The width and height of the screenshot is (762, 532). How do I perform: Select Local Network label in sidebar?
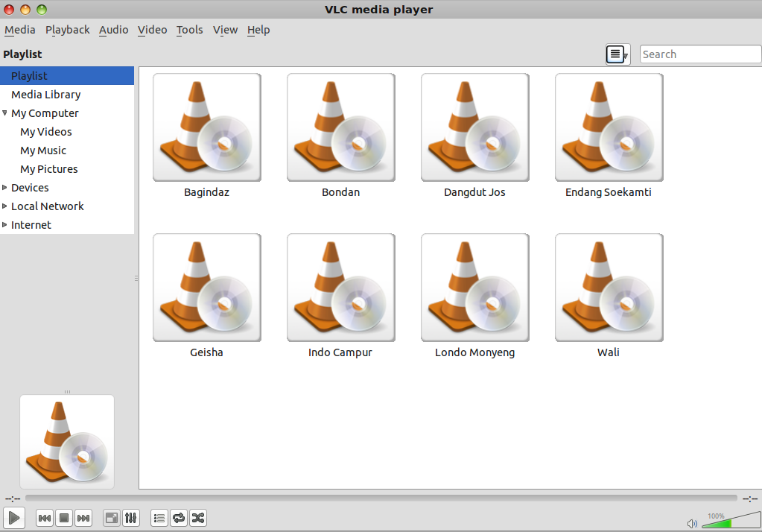(47, 206)
